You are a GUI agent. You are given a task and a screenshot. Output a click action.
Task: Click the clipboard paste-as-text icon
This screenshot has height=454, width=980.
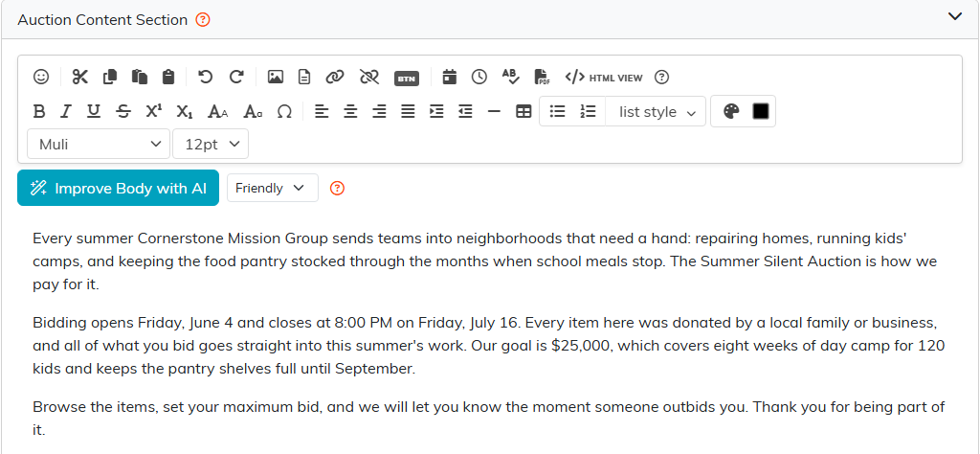(168, 77)
